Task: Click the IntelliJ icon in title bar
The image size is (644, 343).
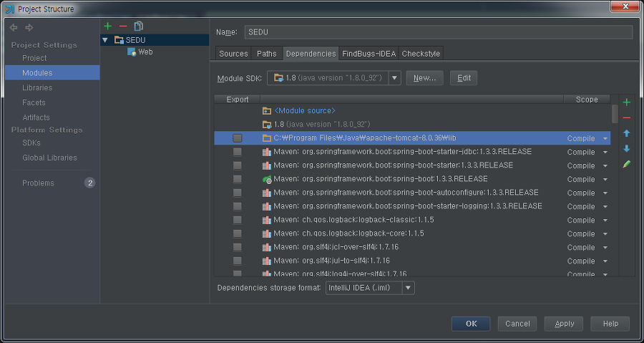Action: (x=10, y=9)
